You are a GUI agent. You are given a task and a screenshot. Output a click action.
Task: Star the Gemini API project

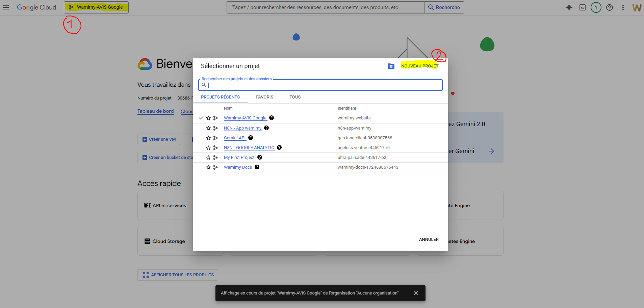click(208, 138)
